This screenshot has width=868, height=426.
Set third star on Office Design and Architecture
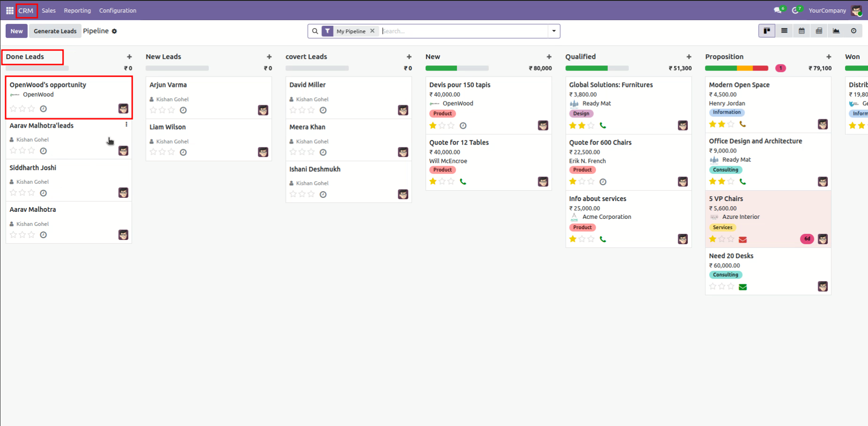(731, 181)
